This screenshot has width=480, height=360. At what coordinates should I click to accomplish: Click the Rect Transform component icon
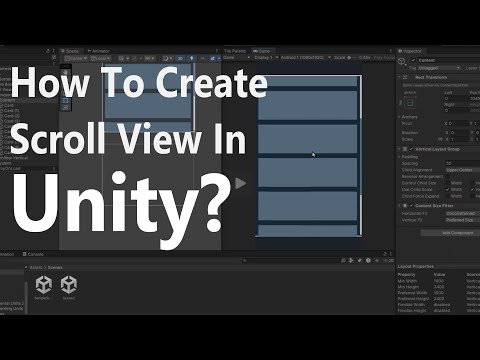pos(405,77)
